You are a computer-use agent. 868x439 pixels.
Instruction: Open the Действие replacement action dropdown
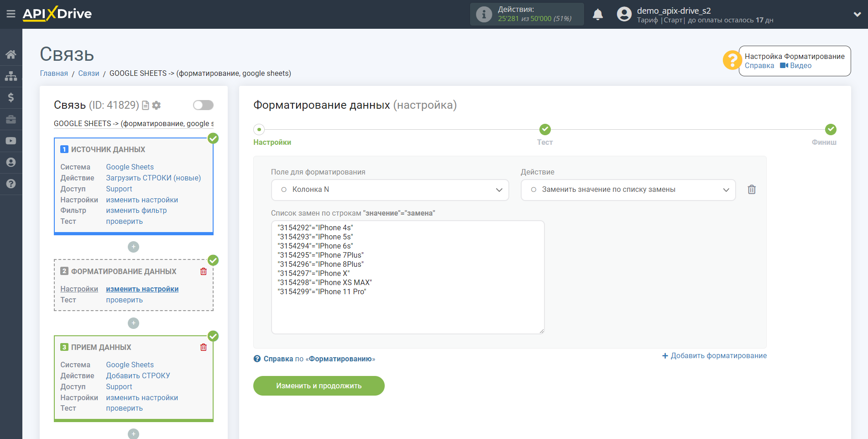tap(628, 190)
